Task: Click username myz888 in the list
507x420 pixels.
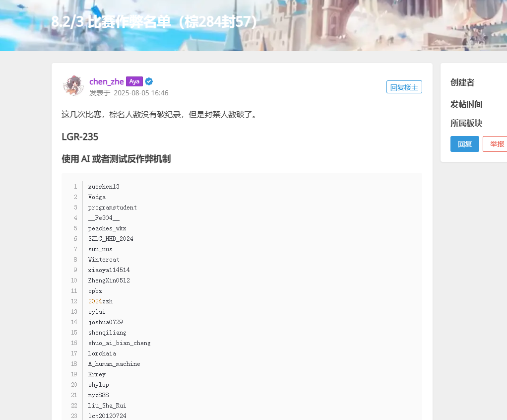Action: [98, 395]
